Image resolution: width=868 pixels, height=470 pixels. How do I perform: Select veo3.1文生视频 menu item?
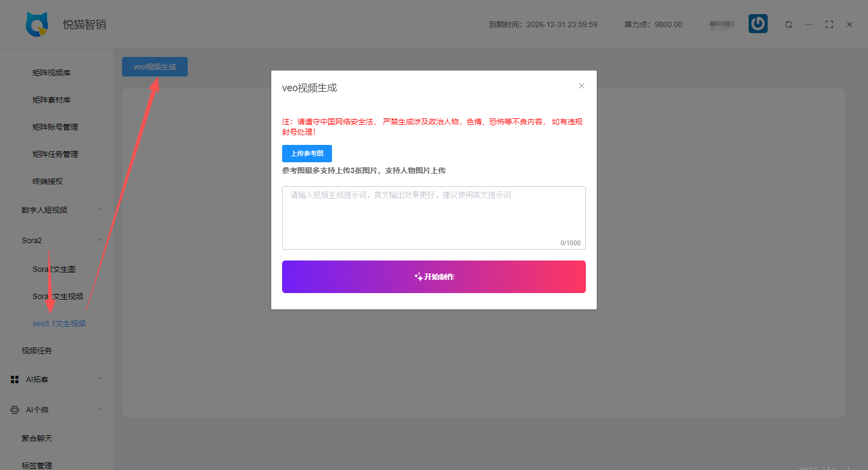coord(59,323)
